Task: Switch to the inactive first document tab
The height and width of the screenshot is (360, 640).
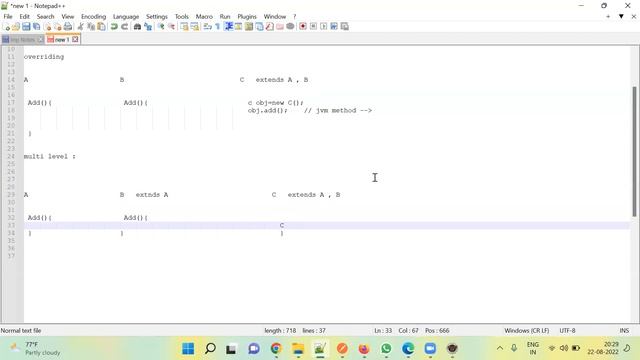Action: [x=22, y=40]
